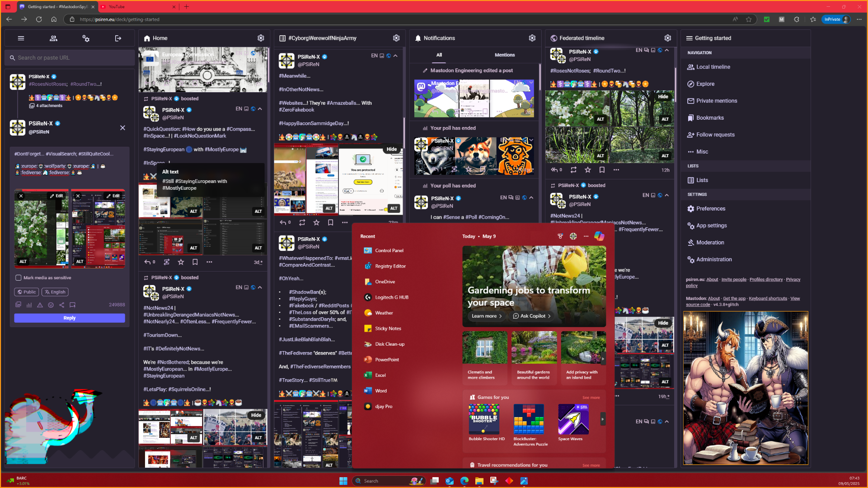Click Ask Copilot on gardening card
Image resolution: width=868 pixels, height=488 pixels.
(531, 316)
